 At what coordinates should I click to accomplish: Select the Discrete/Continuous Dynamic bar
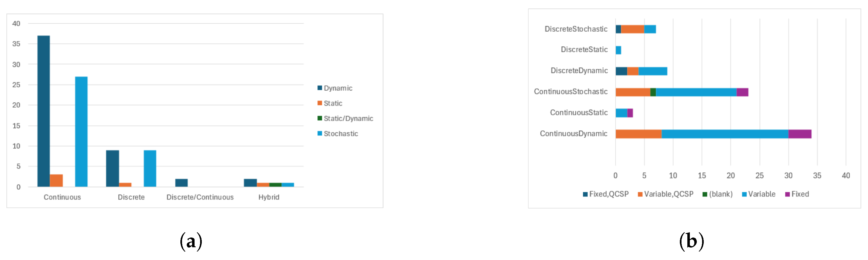coord(181,183)
